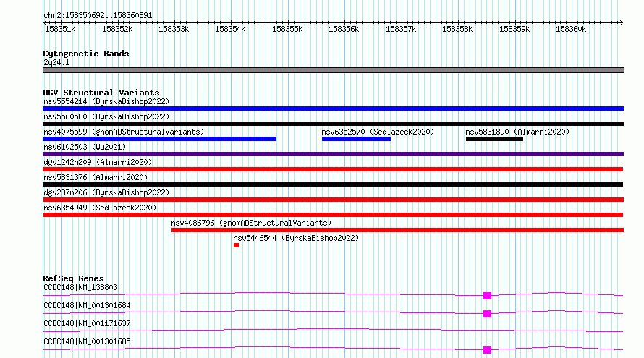Open nsv5831376 (Almarri2020) label
This screenshot has width=644, height=358.
pos(96,177)
